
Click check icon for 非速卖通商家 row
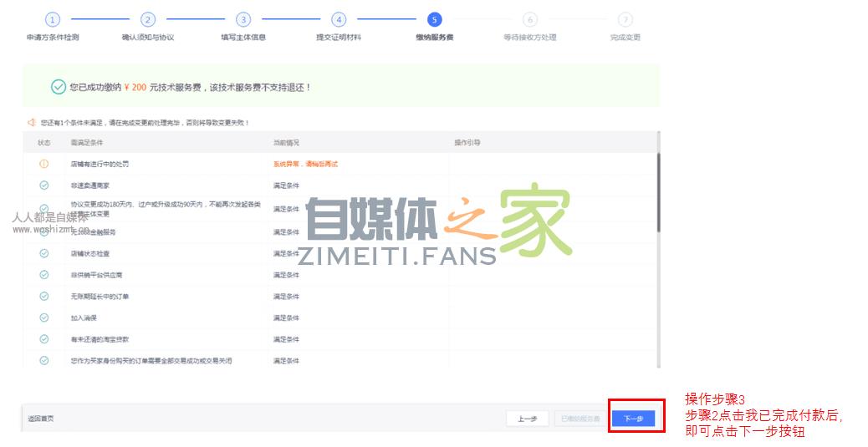(x=43, y=185)
